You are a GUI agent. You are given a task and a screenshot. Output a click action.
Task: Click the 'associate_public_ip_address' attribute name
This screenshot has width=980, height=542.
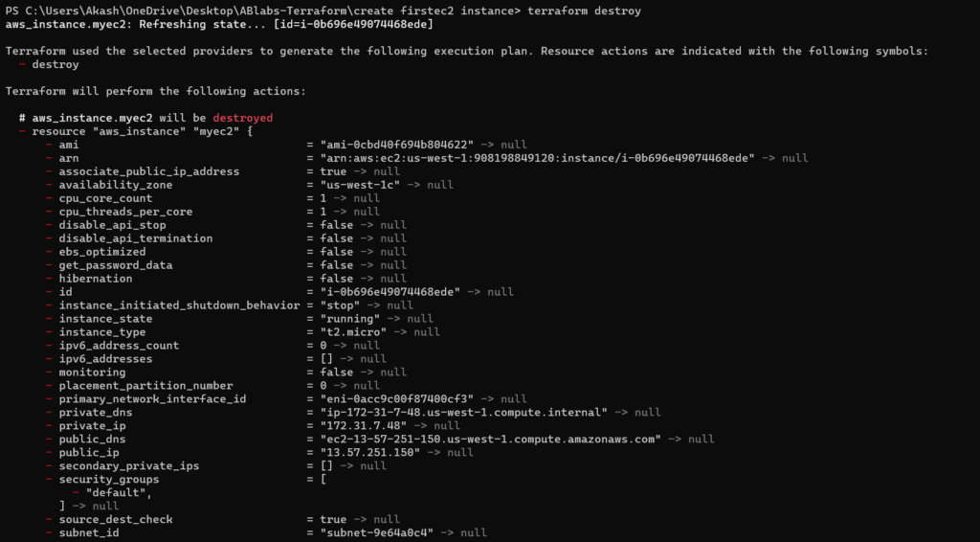click(x=149, y=171)
